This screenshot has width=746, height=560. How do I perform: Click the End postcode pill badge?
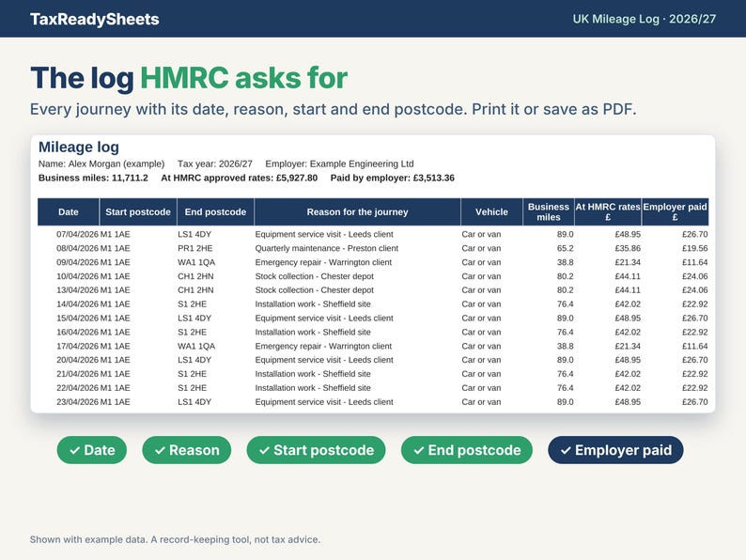[x=467, y=450]
